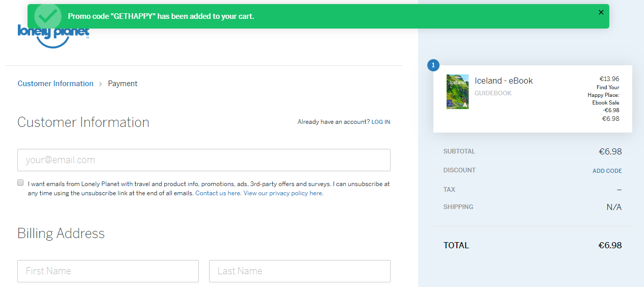View the privacy policy link

pyautogui.click(x=283, y=193)
